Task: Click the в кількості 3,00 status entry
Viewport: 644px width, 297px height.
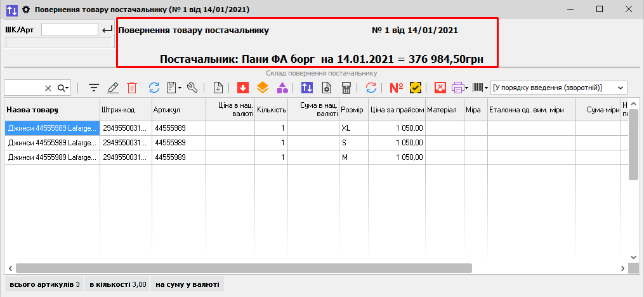Action: (117, 284)
